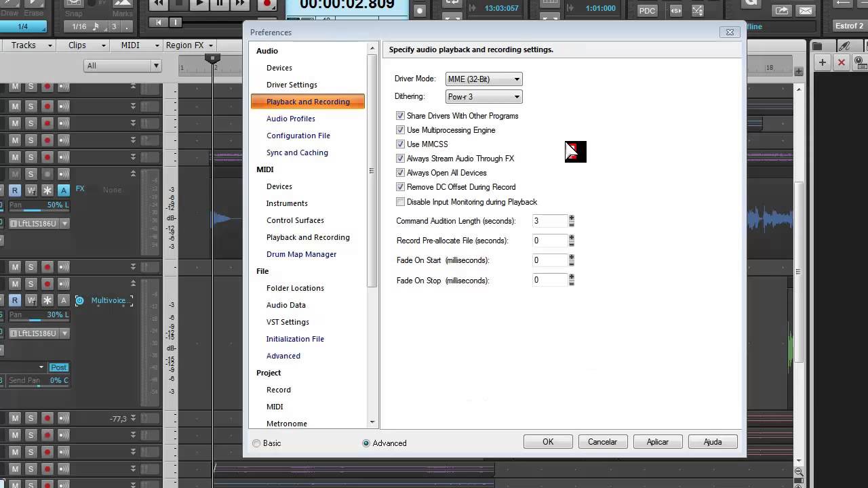Image resolution: width=868 pixels, height=488 pixels.
Task: Open the email share icon in toolbar
Action: pos(805,10)
